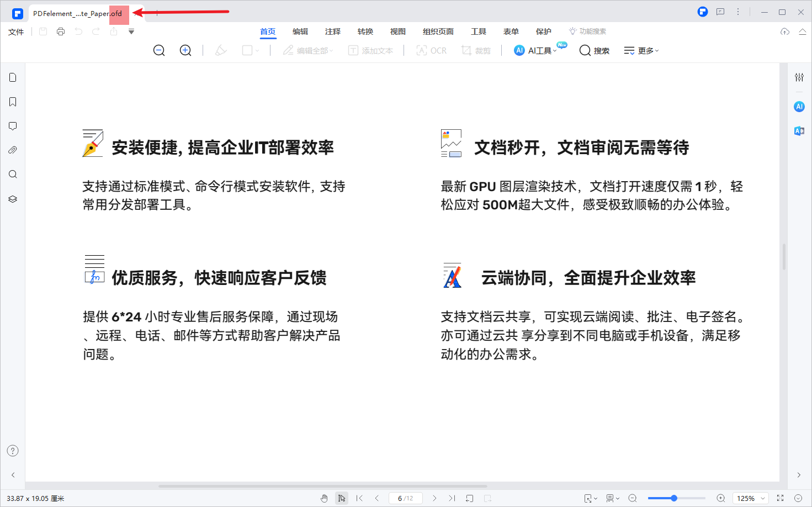
Task: Select the hand pan tool
Action: click(324, 498)
